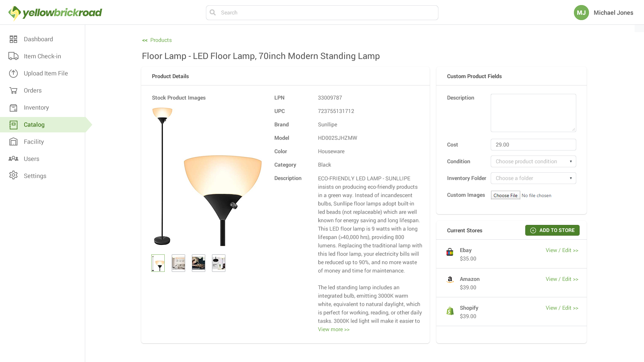This screenshot has height=362, width=644.
Task: Select the second product image thumbnail
Action: [x=178, y=263]
